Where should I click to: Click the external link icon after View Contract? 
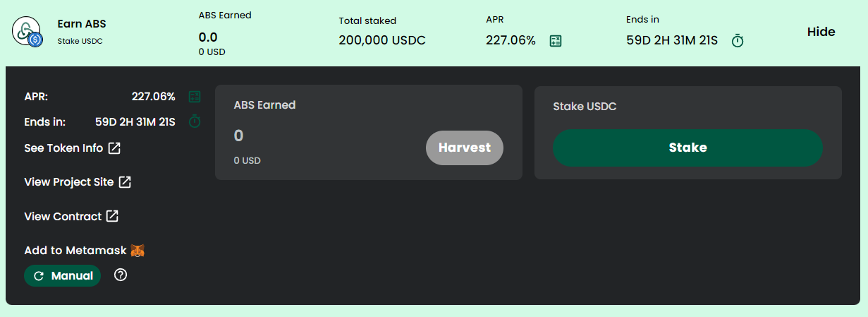click(112, 216)
